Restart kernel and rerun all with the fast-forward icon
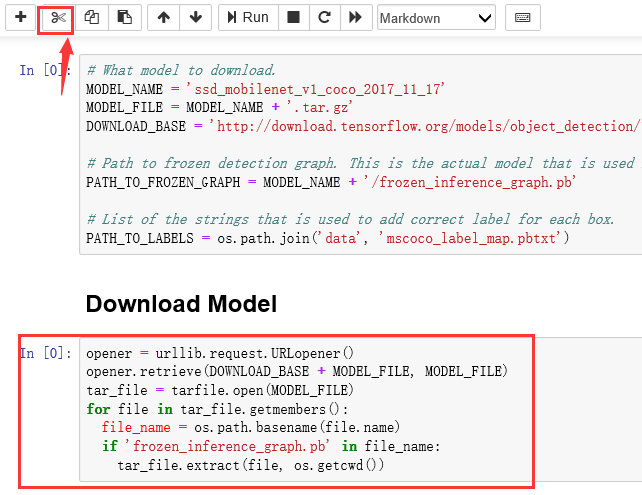The height and width of the screenshot is (495, 642). click(356, 18)
